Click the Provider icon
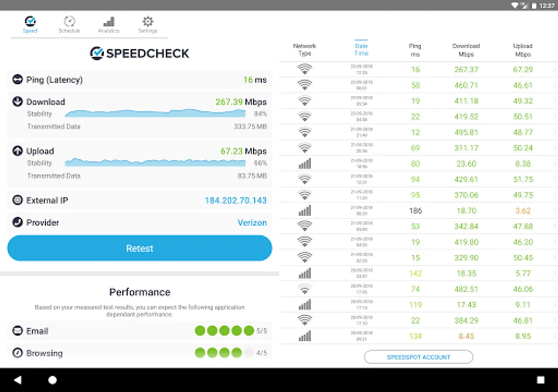 pos(17,223)
